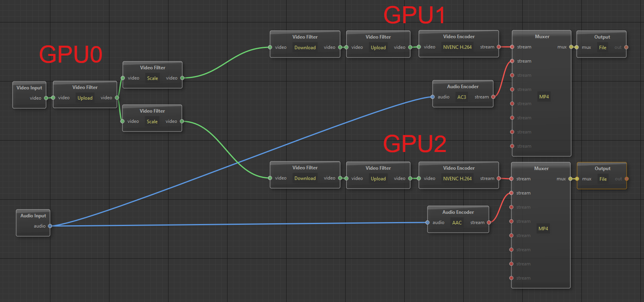Open the AAC codec selector in Audio Encoder

457,223
